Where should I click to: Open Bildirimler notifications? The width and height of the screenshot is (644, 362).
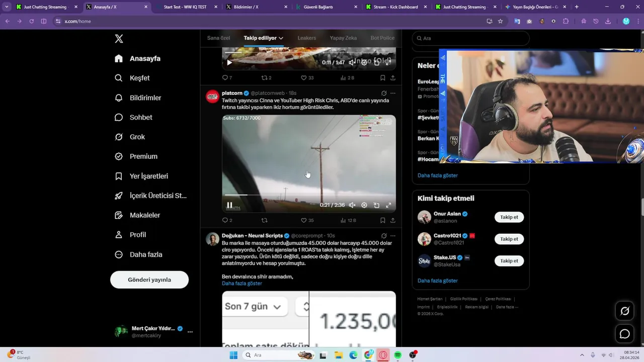tap(137, 98)
